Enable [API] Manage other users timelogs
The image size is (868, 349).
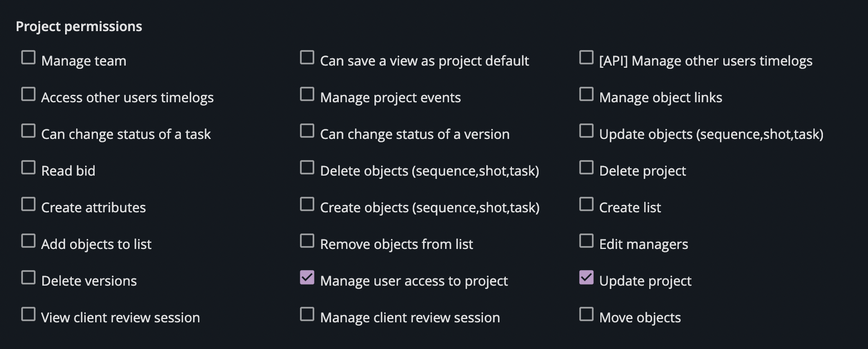[x=586, y=58]
